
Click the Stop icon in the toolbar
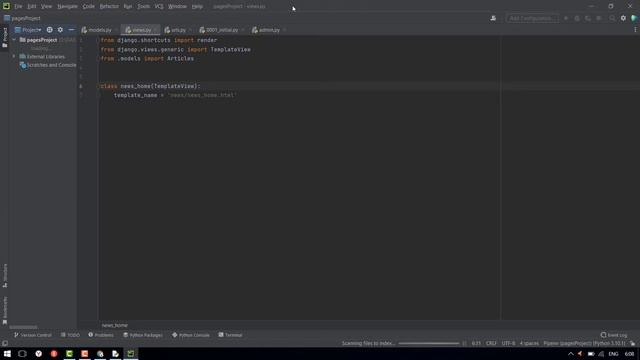coord(599,18)
